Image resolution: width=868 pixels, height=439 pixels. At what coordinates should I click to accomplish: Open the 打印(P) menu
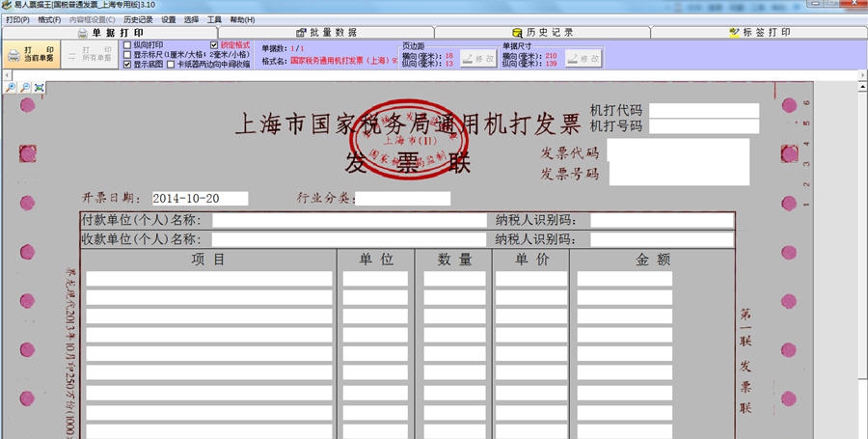click(x=17, y=20)
